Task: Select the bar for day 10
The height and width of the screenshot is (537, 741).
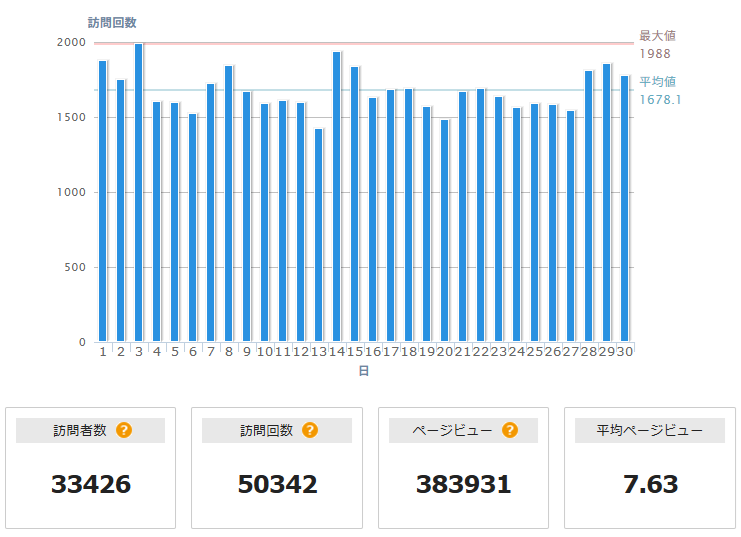Action: 264,222
